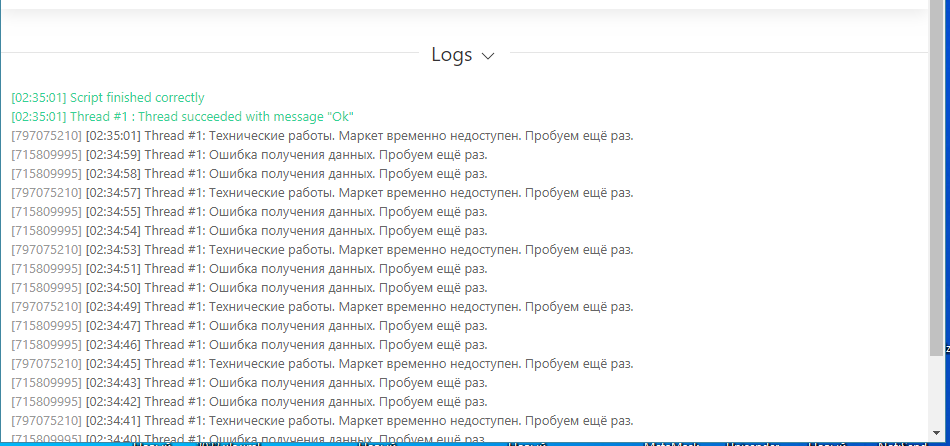Screen dimensions: 950x446
Task: Open action ID 797075210 at 02:34:49
Action: coord(46,307)
